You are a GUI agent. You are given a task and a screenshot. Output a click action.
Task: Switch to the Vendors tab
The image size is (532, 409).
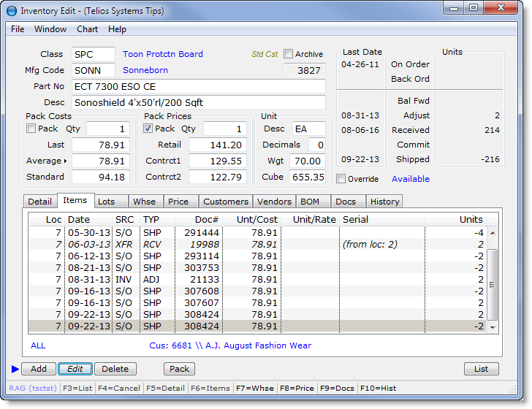click(x=273, y=202)
